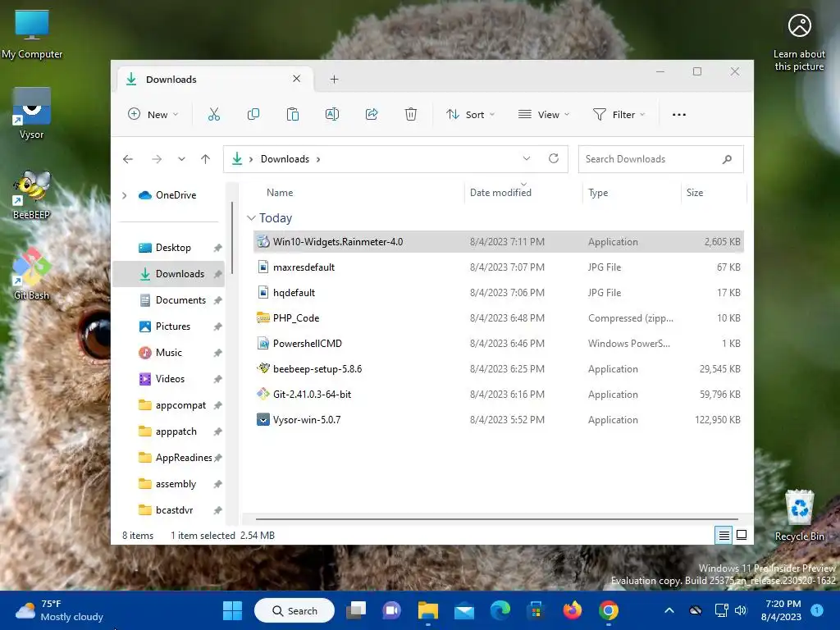Open the Filter dropdown

pyautogui.click(x=619, y=114)
